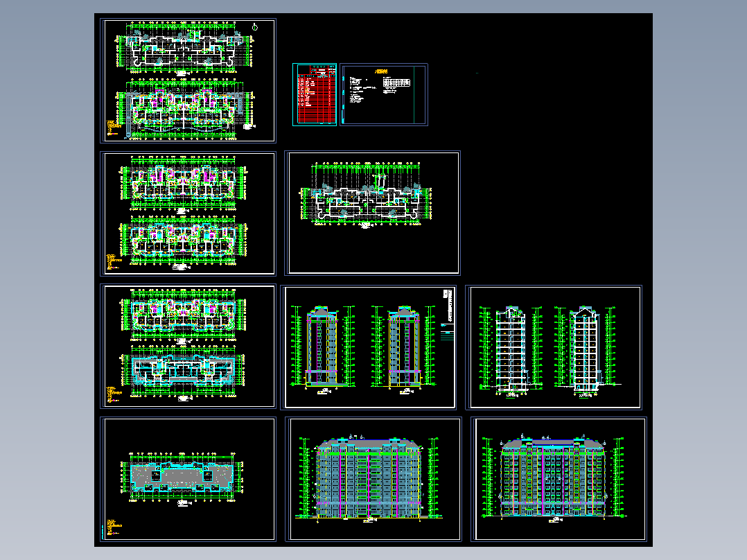Open the design notes sheet with yellow title
This screenshot has width=747, height=560.
click(384, 95)
